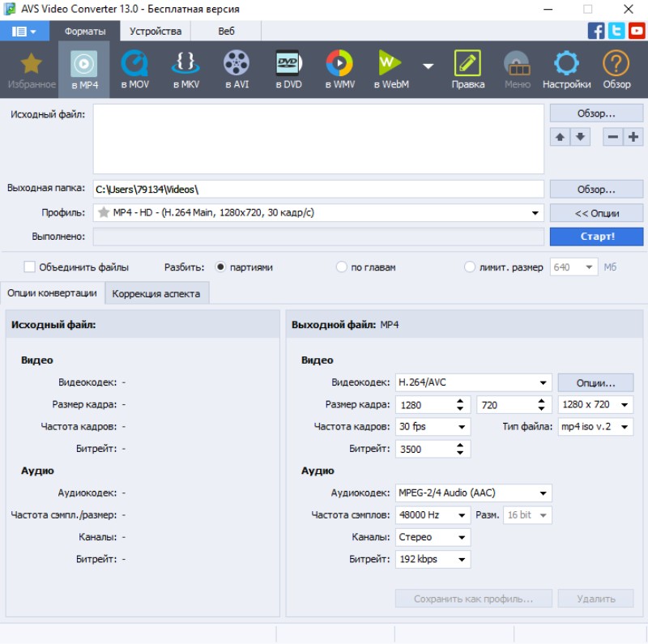Open the 640 Мб size limit dropdown

(x=573, y=267)
